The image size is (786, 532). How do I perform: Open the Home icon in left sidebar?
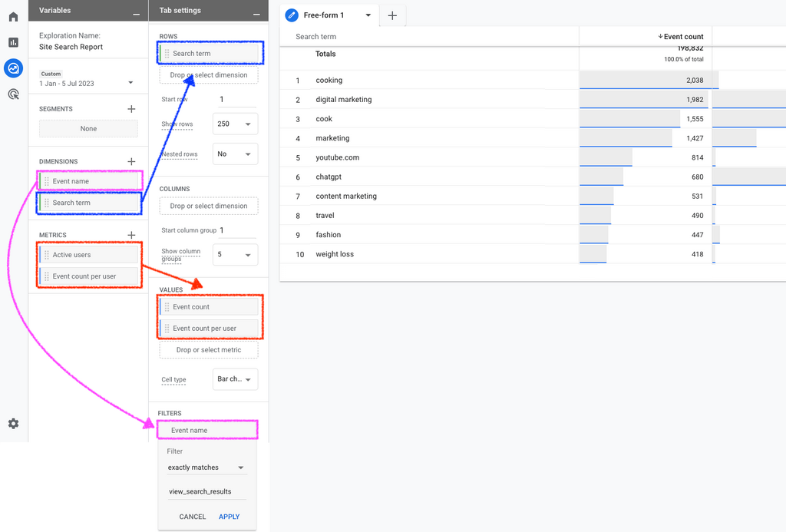click(x=13, y=17)
